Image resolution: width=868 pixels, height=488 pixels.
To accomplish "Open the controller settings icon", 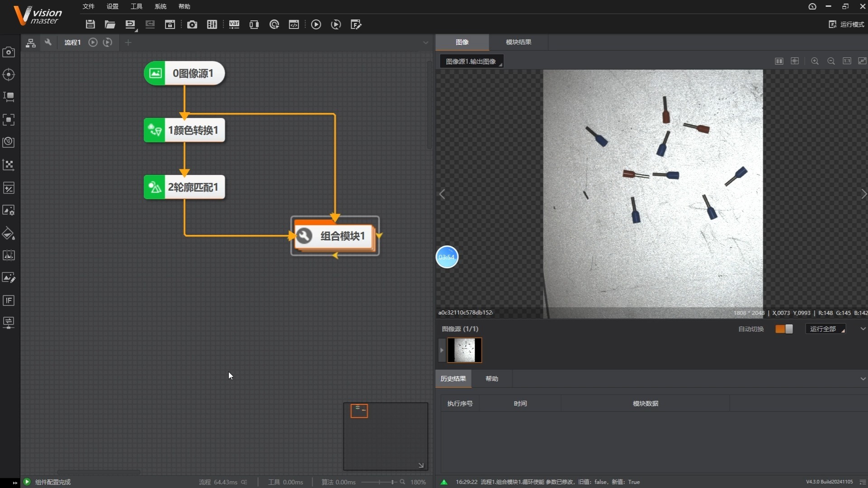I will 212,24.
